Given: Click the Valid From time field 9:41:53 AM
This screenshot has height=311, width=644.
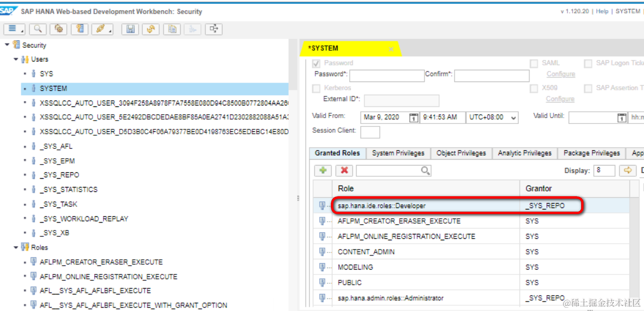Looking at the screenshot, I should pos(442,117).
